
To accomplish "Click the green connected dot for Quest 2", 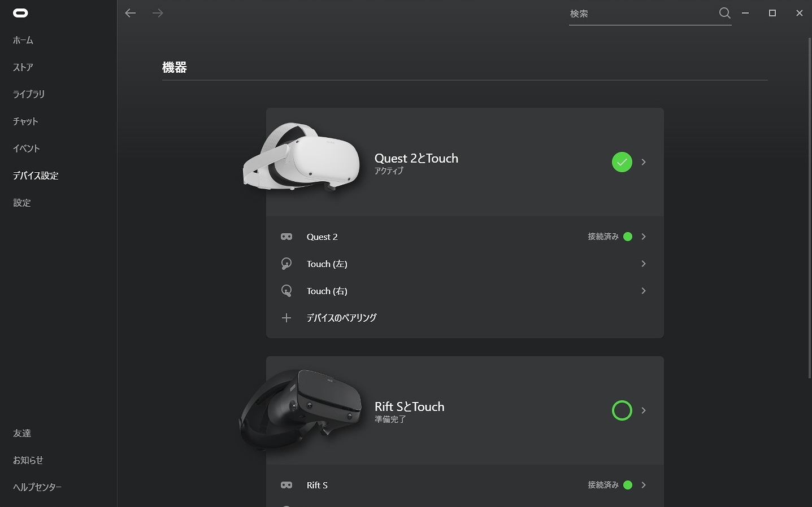I will pos(628,237).
